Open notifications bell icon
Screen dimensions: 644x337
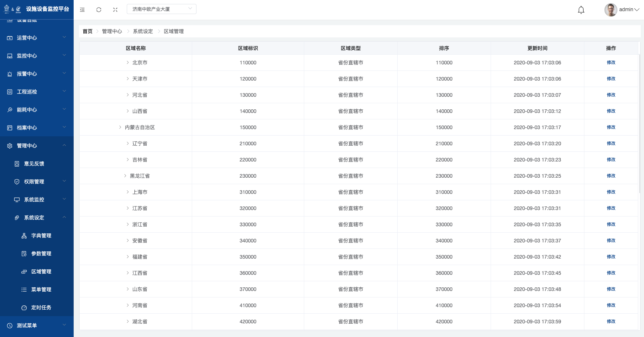(581, 10)
